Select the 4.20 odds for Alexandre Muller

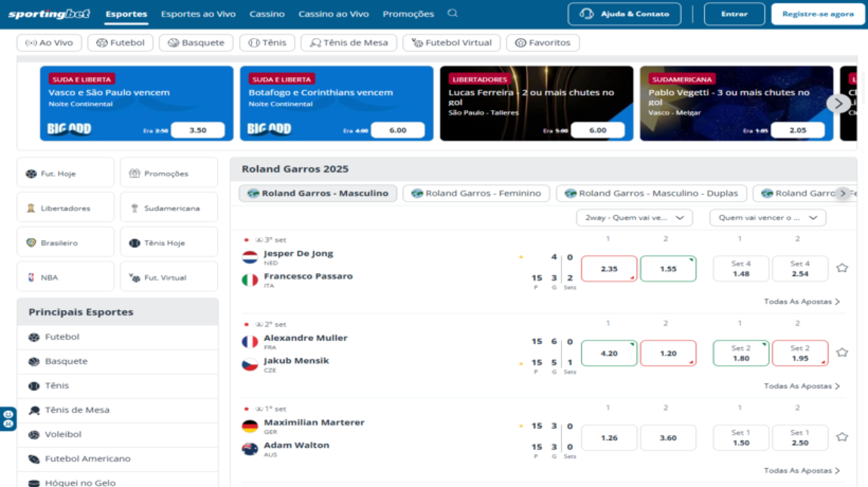pyautogui.click(x=609, y=353)
